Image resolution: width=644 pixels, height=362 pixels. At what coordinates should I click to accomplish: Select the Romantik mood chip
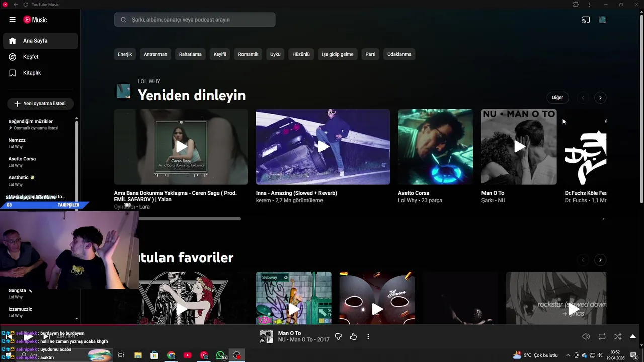point(248,54)
